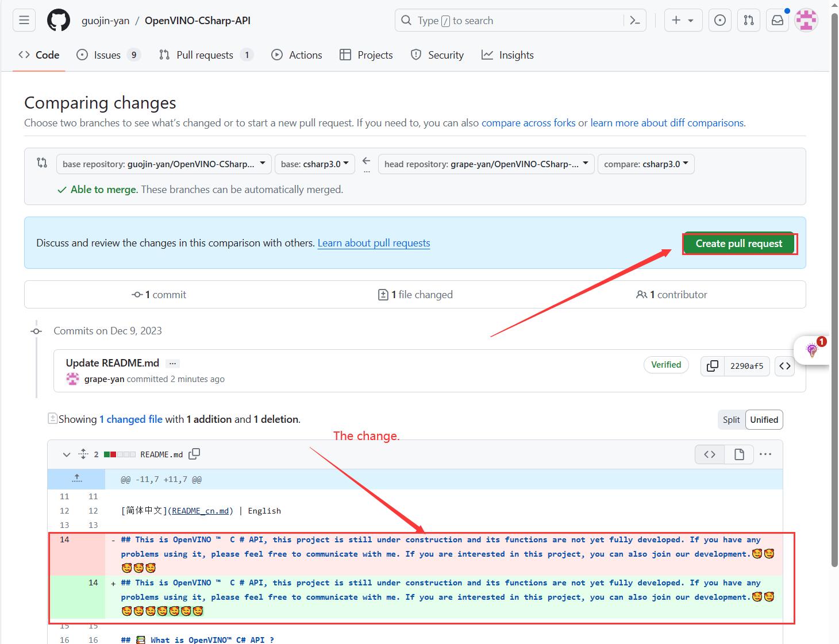Open the Issues tab
Screen dimensions: 839x644
tap(109, 55)
